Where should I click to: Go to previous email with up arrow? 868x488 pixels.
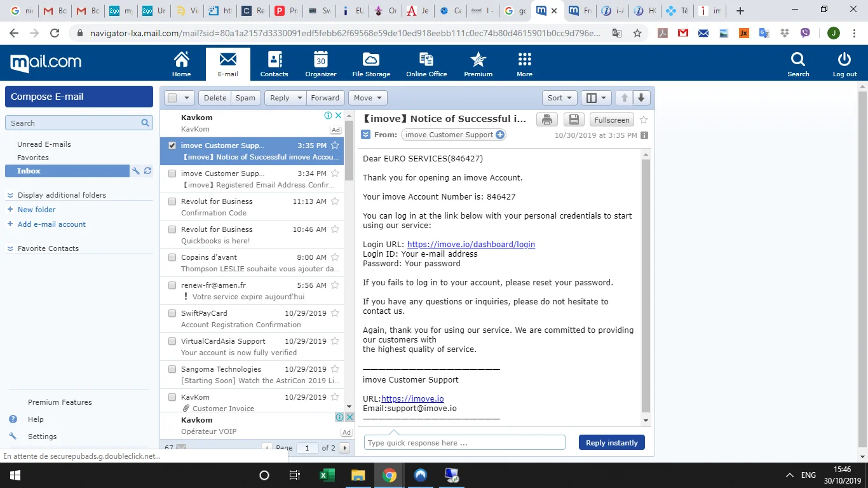click(625, 98)
